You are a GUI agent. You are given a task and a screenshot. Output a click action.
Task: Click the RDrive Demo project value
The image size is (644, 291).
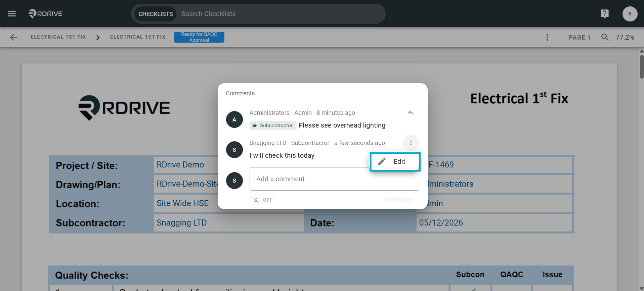pos(180,165)
